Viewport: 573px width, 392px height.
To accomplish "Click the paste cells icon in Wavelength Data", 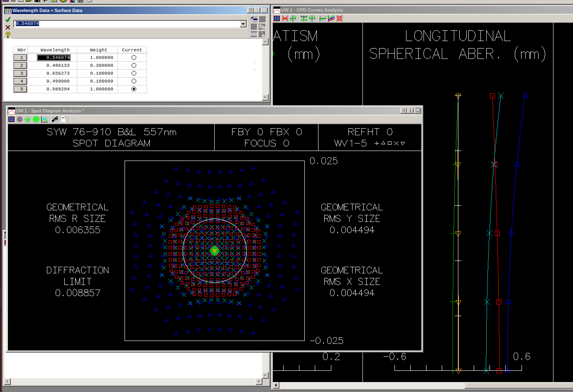I will [x=262, y=34].
